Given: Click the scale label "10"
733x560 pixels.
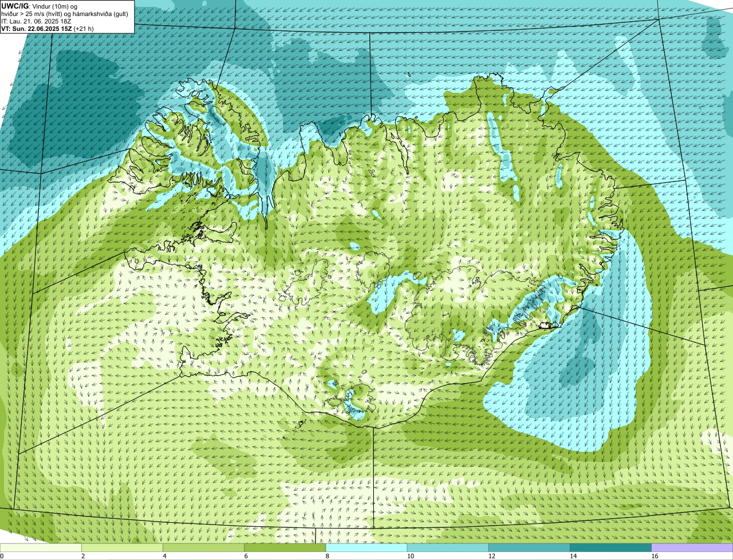Looking at the screenshot, I should (410, 556).
